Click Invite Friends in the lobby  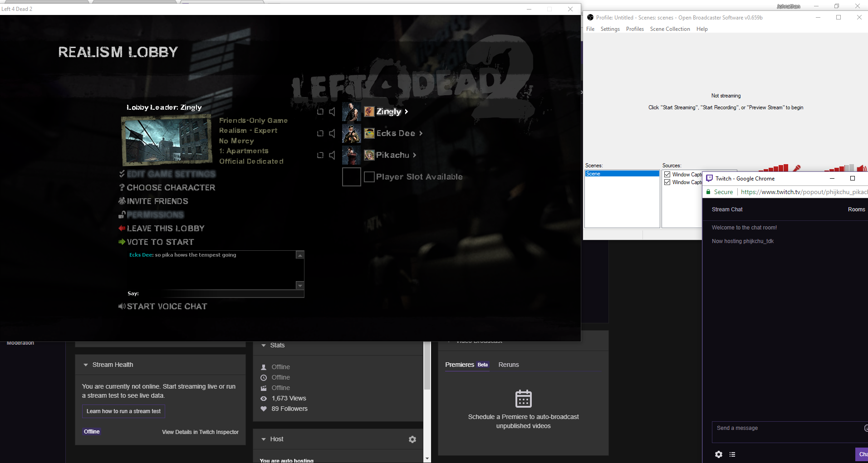(157, 201)
